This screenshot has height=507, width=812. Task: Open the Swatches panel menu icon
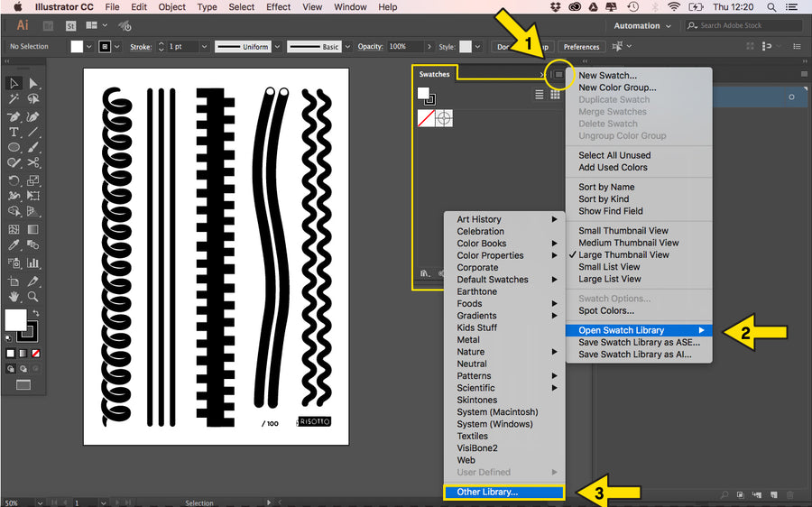558,75
